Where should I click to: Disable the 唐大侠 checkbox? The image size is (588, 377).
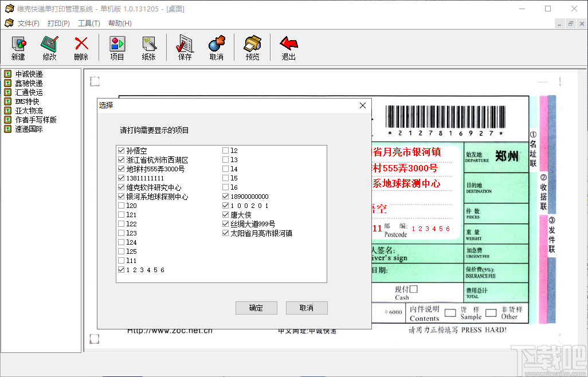(x=225, y=214)
